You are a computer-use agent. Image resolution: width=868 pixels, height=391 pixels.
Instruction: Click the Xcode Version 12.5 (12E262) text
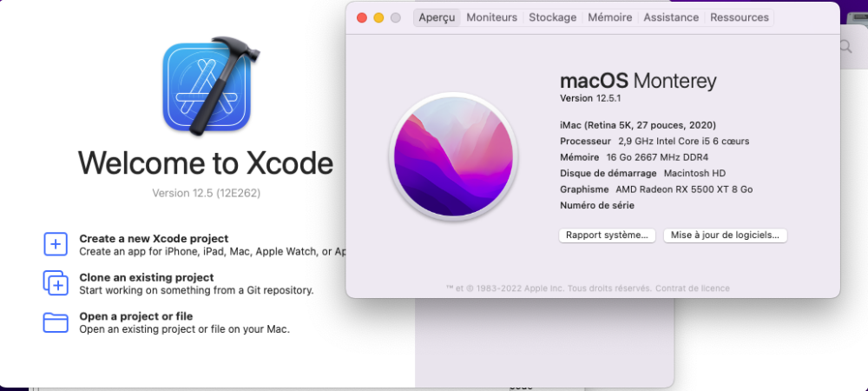click(206, 193)
